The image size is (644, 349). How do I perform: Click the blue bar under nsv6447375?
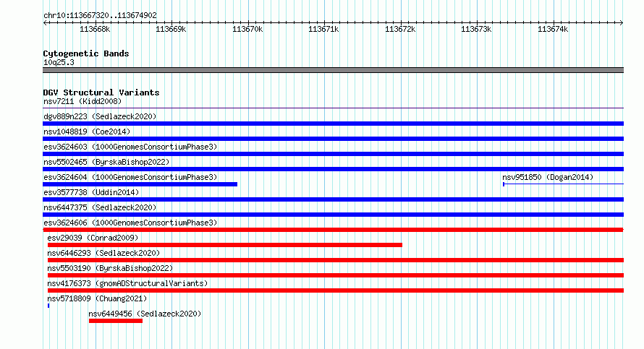pyautogui.click(x=333, y=215)
